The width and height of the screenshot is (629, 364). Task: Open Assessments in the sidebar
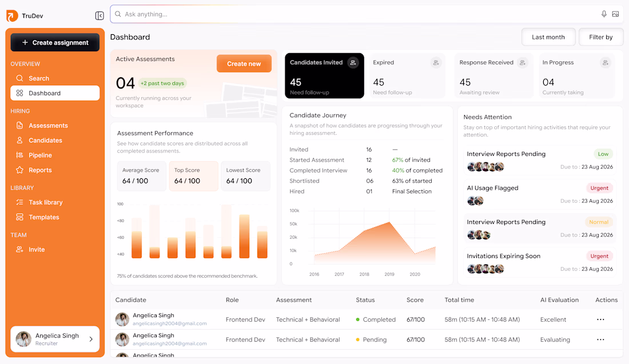[x=55, y=126]
